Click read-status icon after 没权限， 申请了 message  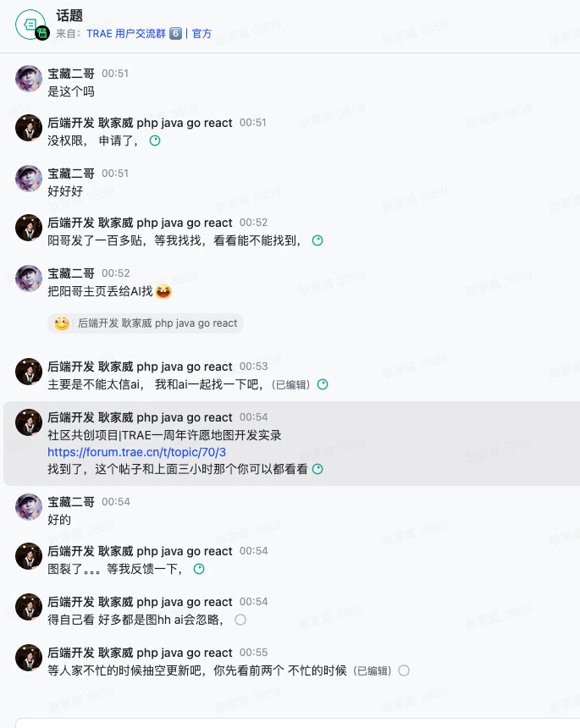click(x=155, y=141)
